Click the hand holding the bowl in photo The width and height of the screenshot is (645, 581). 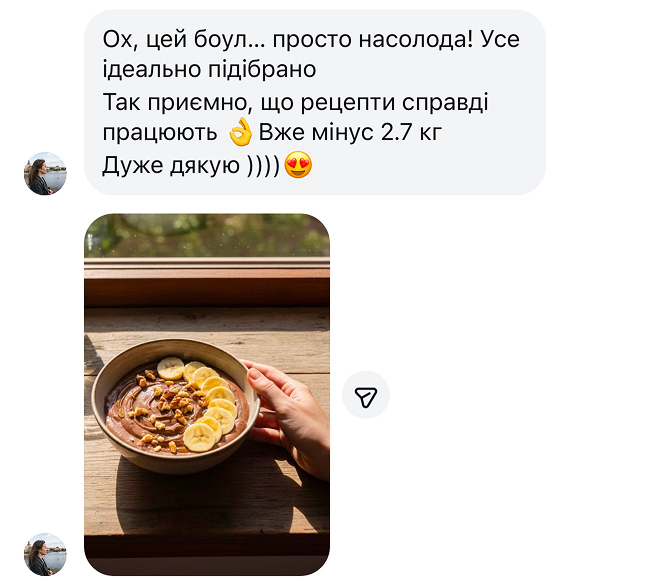(x=290, y=416)
